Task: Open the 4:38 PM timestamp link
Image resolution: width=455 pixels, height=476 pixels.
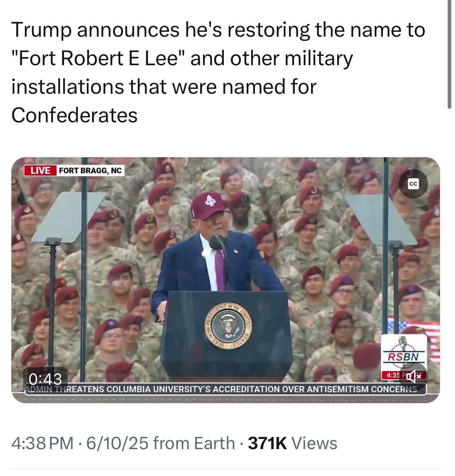Action: coord(42,443)
